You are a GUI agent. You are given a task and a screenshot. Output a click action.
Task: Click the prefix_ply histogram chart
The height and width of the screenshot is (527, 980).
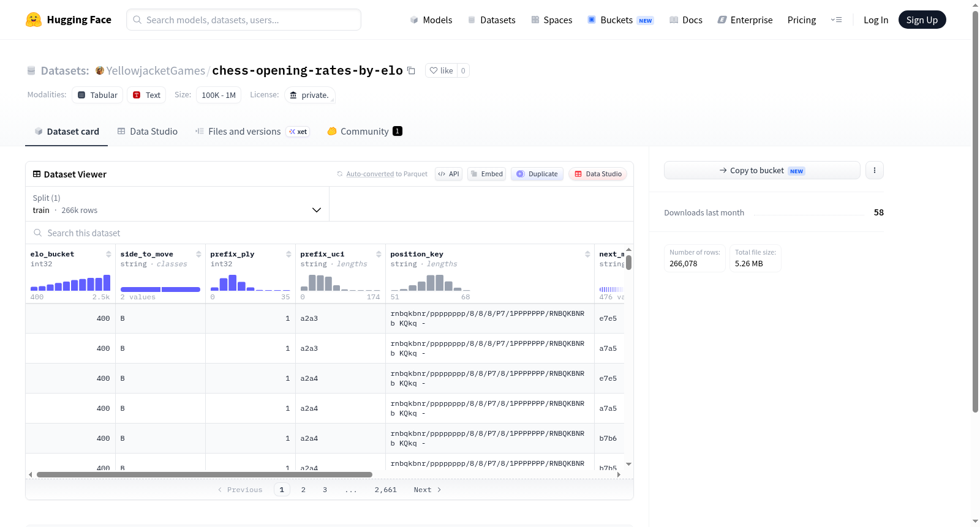pyautogui.click(x=251, y=282)
